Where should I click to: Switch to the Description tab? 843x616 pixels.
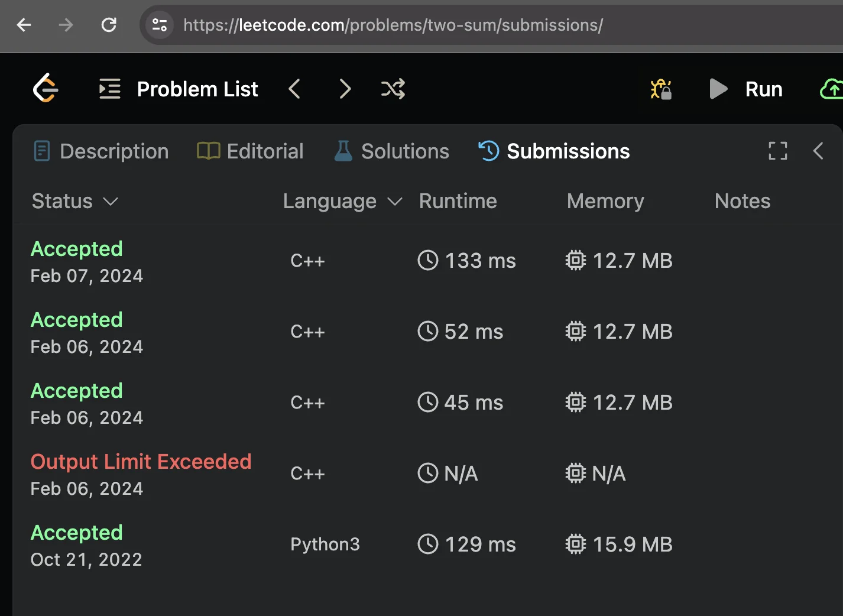pyautogui.click(x=101, y=151)
